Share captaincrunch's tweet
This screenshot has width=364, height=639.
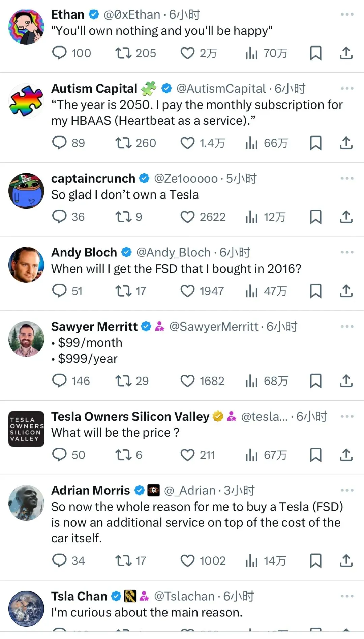coord(346,217)
